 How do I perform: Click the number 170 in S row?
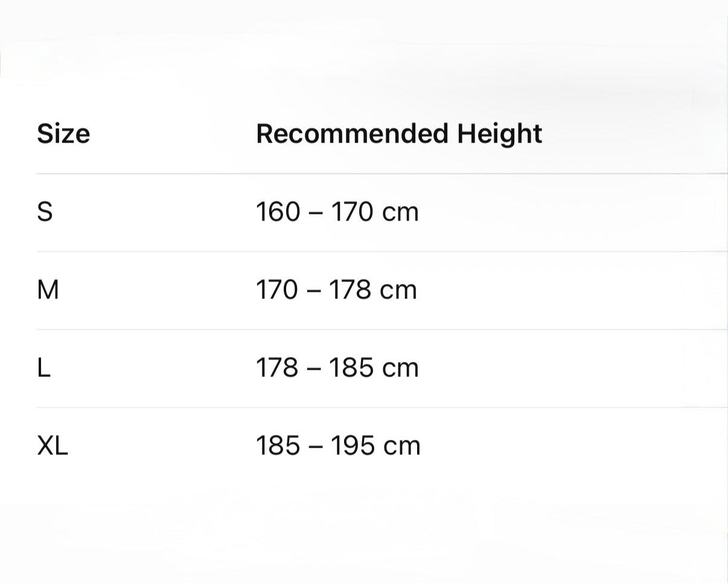pyautogui.click(x=352, y=212)
